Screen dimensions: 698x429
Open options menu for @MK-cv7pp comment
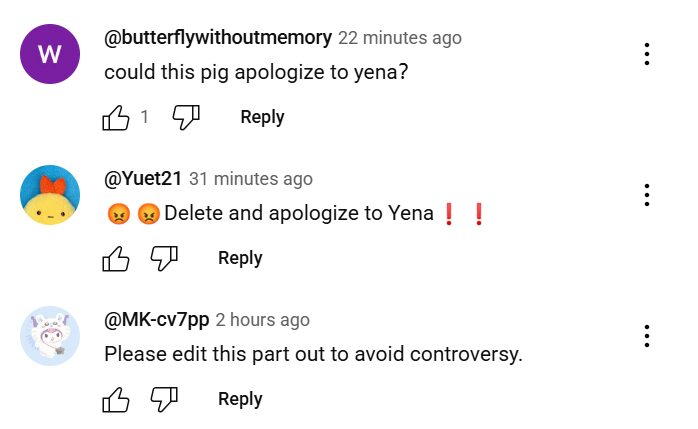coord(648,336)
